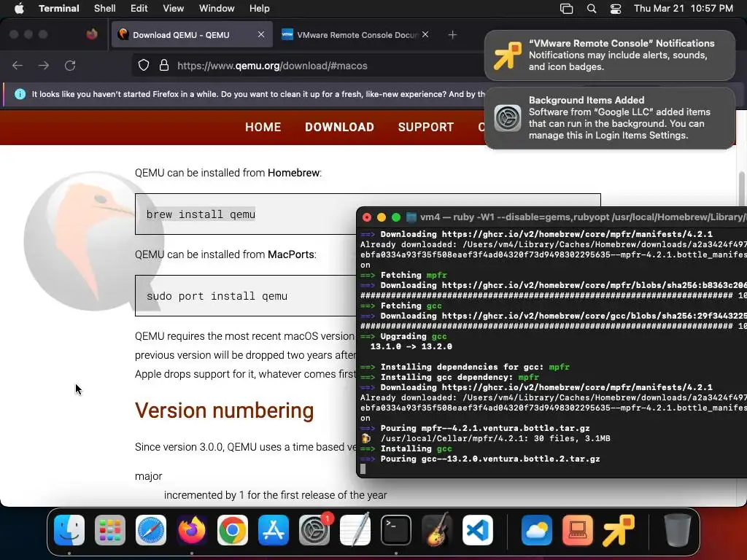The image size is (747, 560).
Task: Go back in Firefox
Action: pyautogui.click(x=18, y=65)
